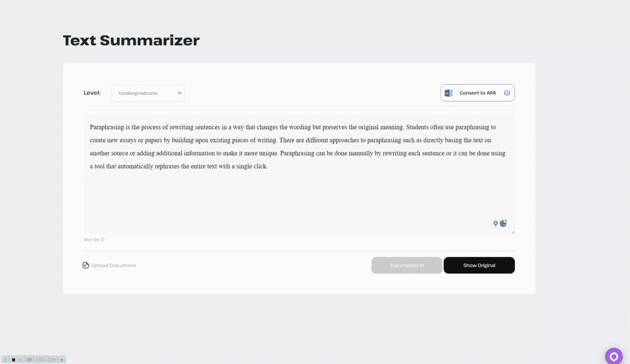
Task: Click the Word document icon
Action: coord(448,93)
